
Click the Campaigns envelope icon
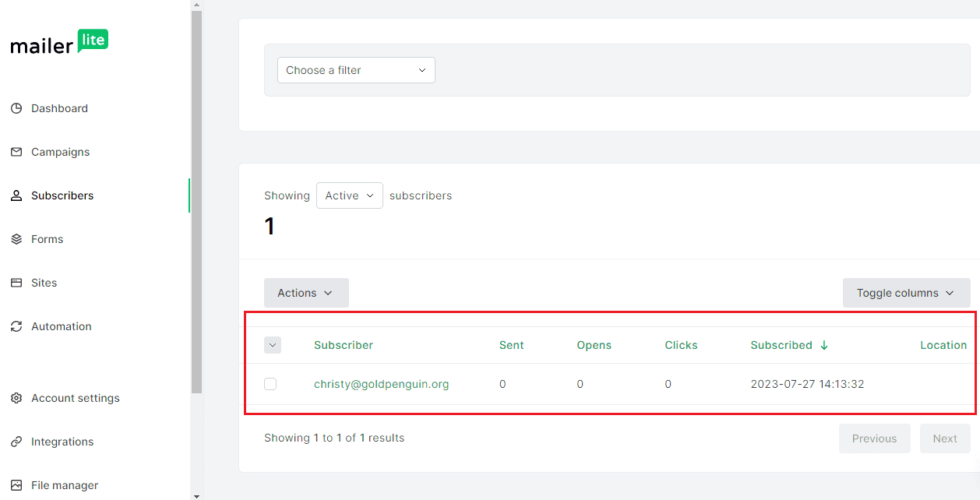(16, 152)
